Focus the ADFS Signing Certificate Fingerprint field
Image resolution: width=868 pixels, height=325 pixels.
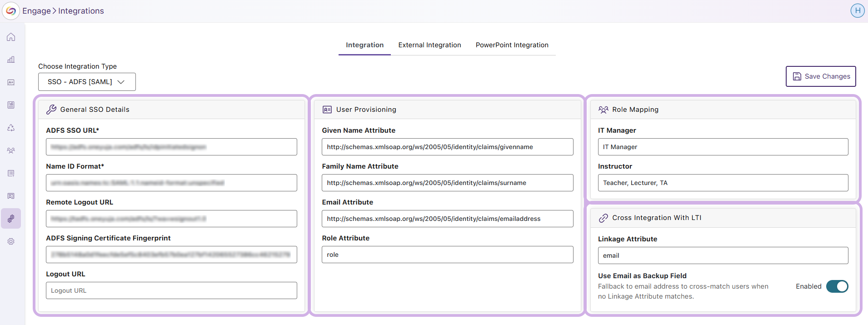pyautogui.click(x=171, y=255)
